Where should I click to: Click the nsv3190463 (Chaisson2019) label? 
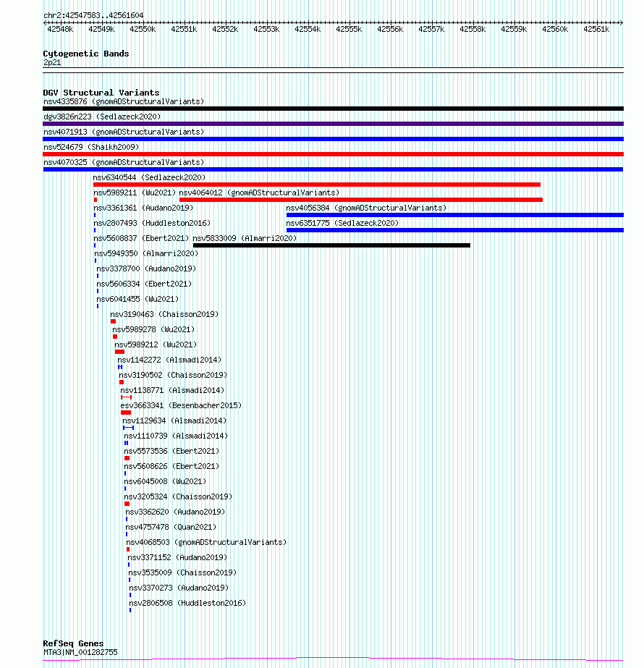pyautogui.click(x=164, y=314)
